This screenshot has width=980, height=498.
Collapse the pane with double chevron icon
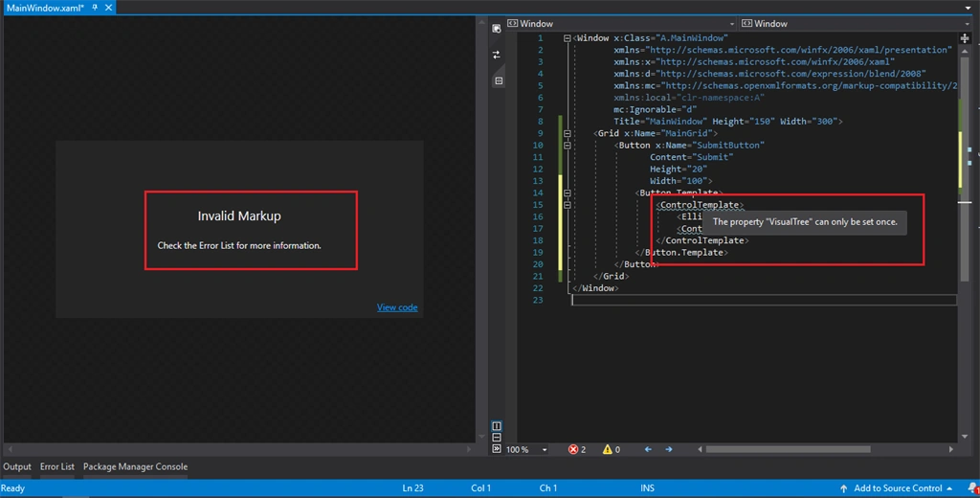click(x=497, y=448)
